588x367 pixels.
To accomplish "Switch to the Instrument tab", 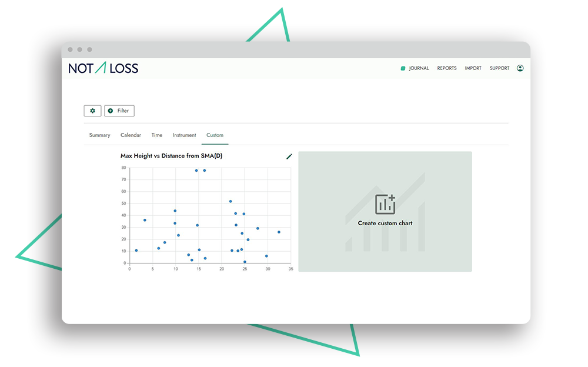I will [x=184, y=135].
